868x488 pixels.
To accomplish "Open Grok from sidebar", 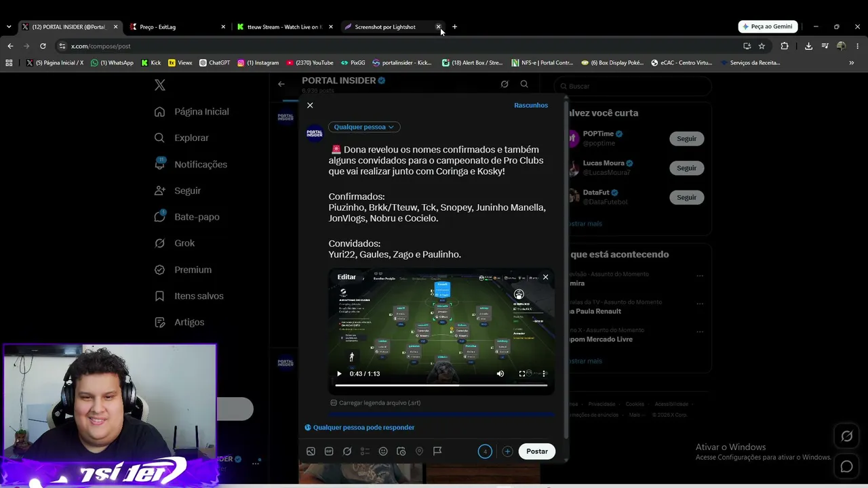I will (175, 243).
